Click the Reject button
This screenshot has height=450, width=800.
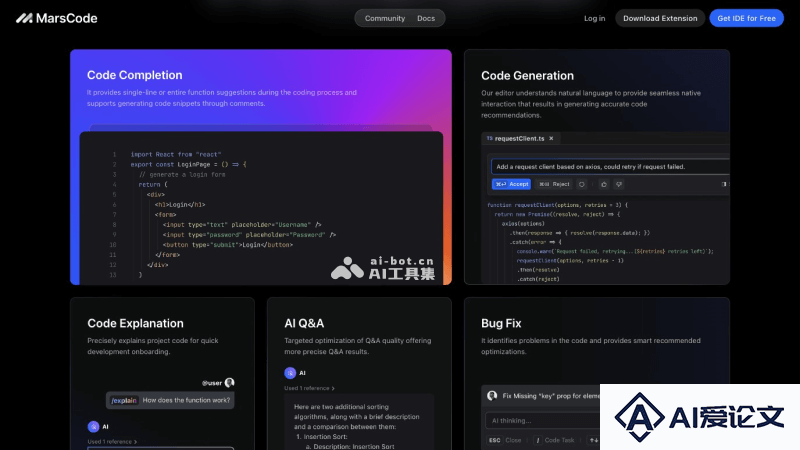(554, 184)
